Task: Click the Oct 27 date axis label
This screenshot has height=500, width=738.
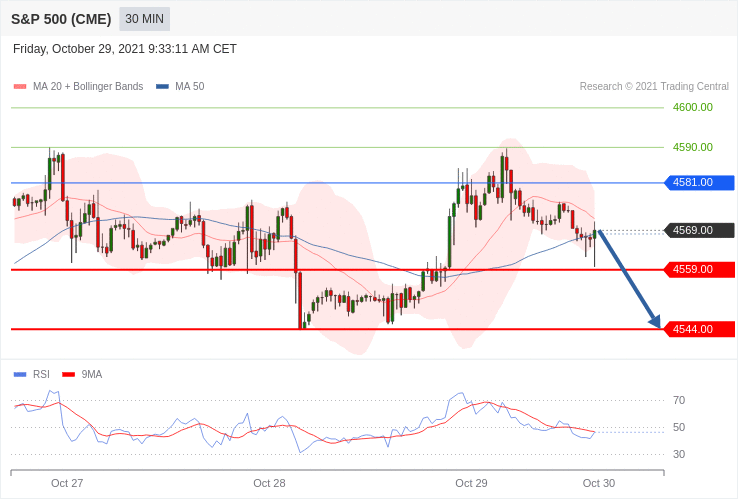Action: (x=67, y=484)
